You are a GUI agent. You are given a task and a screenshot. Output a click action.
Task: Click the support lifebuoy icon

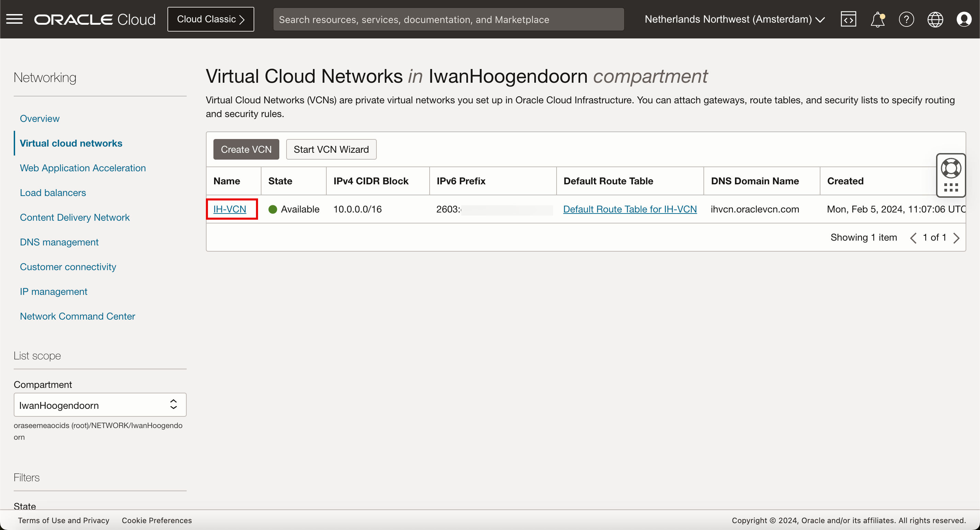[x=951, y=168]
